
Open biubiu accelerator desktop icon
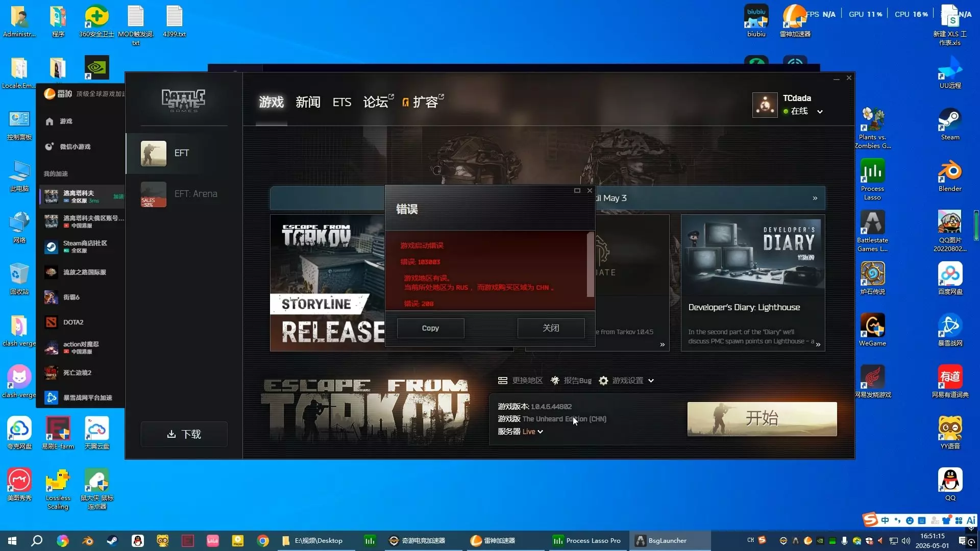click(x=756, y=21)
